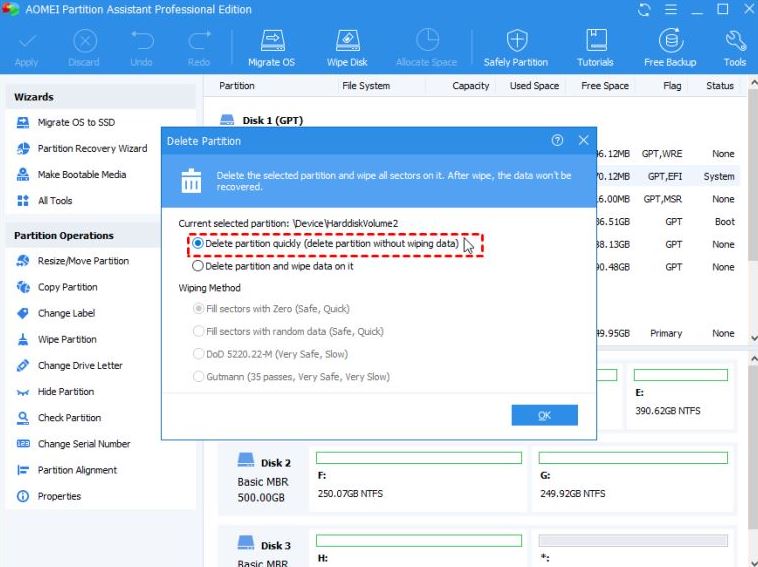The height and width of the screenshot is (567, 758).
Task: Click the Discard toolbar icon
Action: [85, 42]
